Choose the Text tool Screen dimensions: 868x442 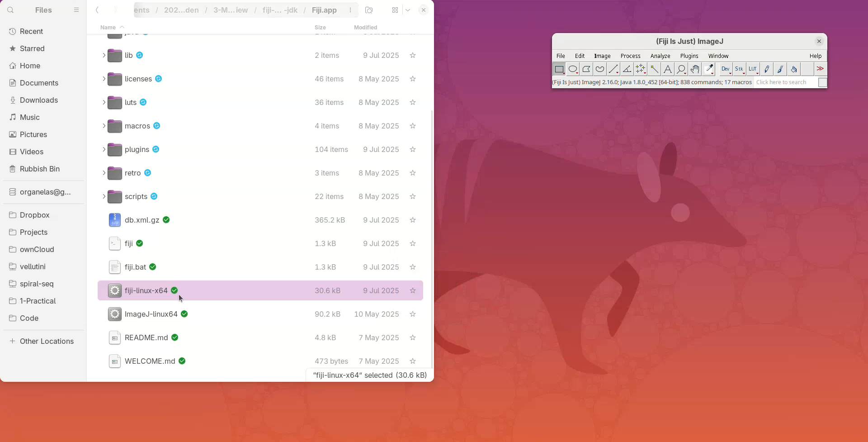tap(668, 69)
